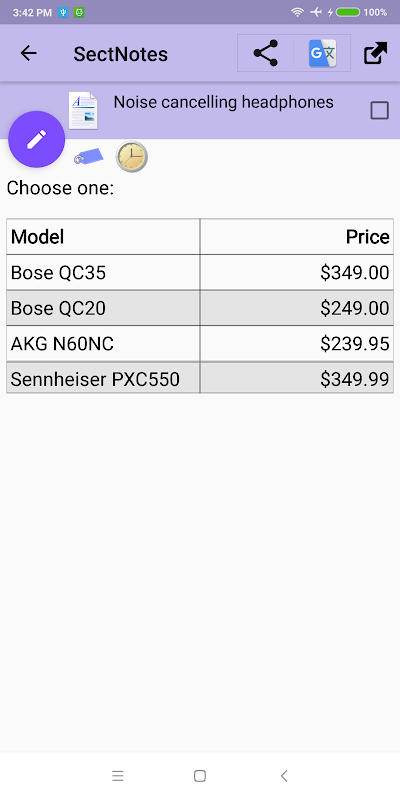This screenshot has width=400, height=800.
Task: Tap the Android home button
Action: 200,776
